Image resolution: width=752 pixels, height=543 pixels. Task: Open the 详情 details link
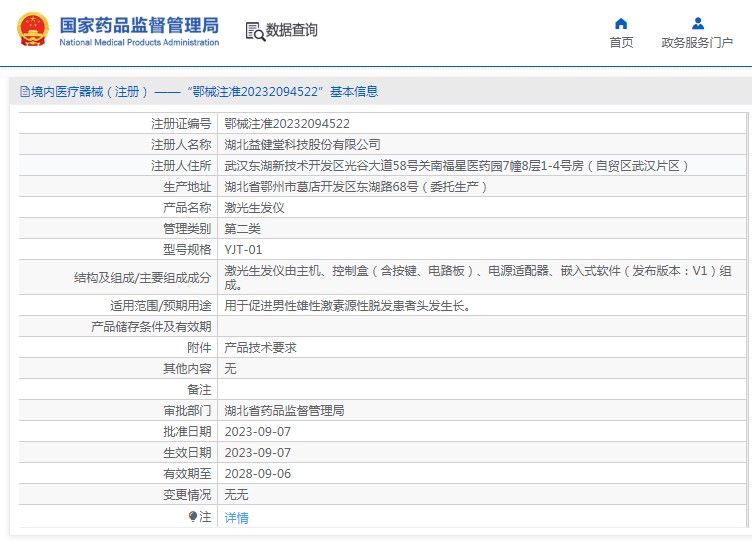point(236,517)
